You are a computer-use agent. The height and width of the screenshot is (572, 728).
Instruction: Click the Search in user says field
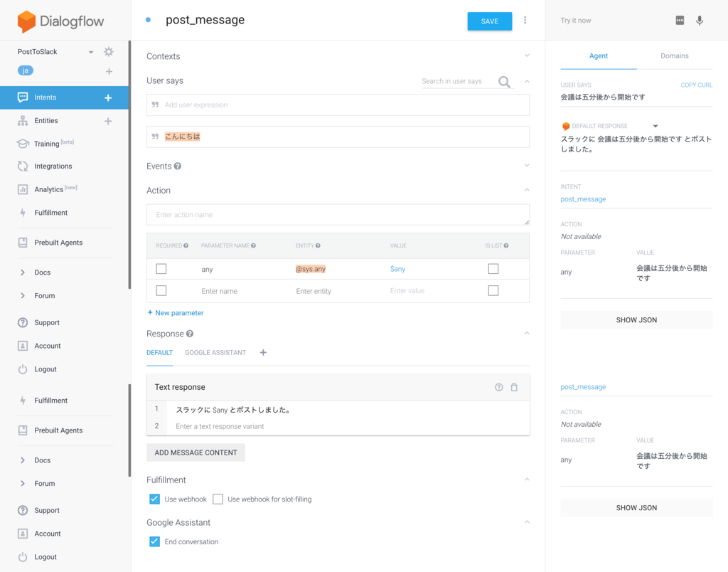[x=457, y=81]
